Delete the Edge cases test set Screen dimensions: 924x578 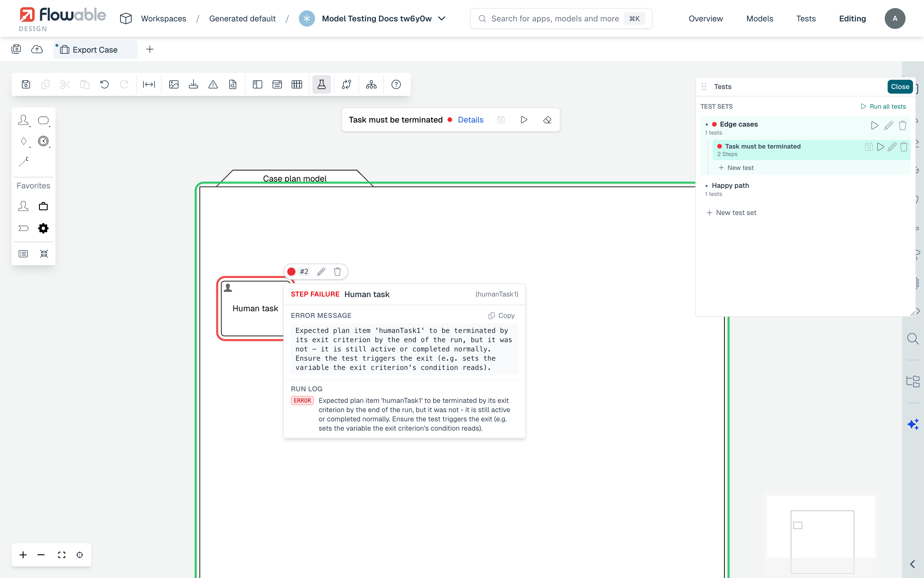point(903,125)
